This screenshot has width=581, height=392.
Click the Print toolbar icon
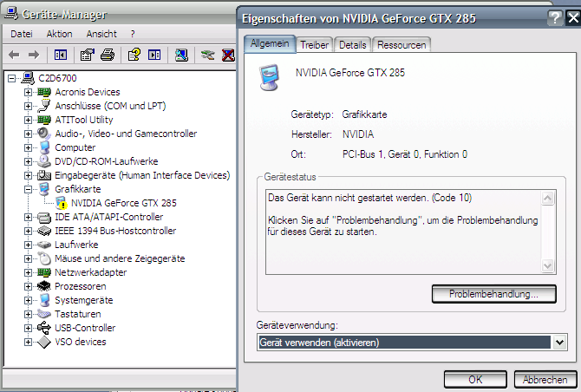pyautogui.click(x=108, y=56)
